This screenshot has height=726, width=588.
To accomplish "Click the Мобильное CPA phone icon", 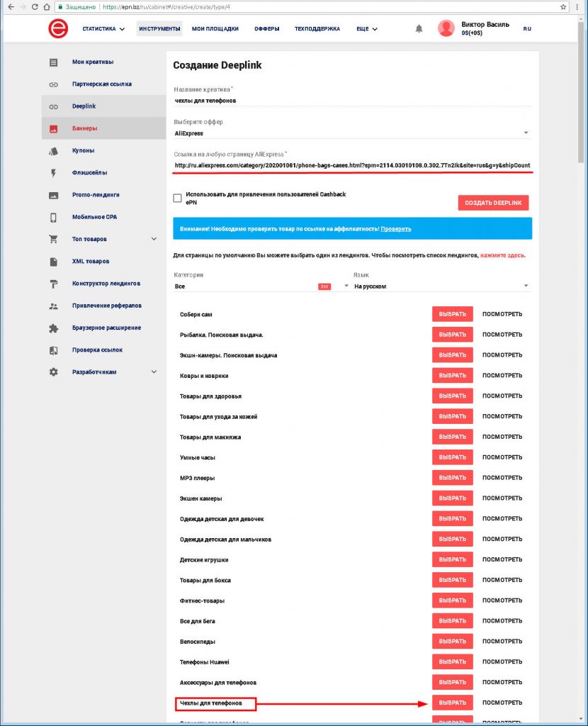I will coord(53,218).
